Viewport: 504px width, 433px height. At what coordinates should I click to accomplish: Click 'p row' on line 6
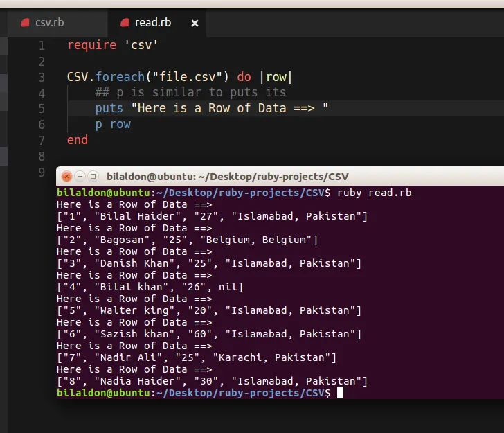pyautogui.click(x=113, y=125)
